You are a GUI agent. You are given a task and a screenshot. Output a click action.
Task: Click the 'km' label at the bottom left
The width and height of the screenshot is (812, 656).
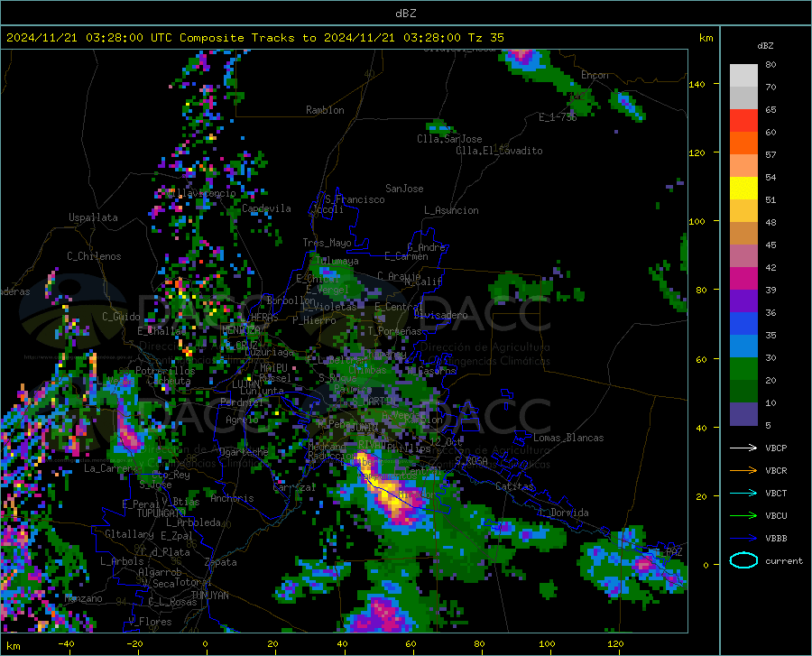[x=13, y=646]
